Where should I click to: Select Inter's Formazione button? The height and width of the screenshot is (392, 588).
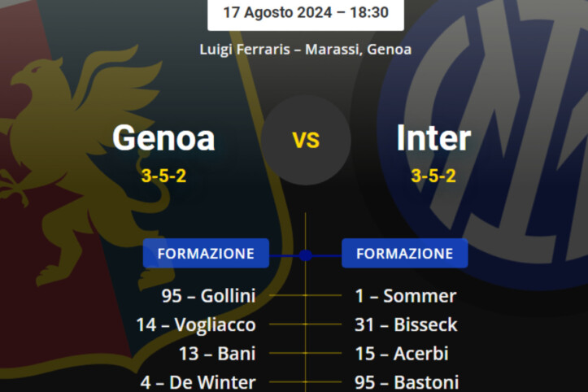(x=404, y=254)
